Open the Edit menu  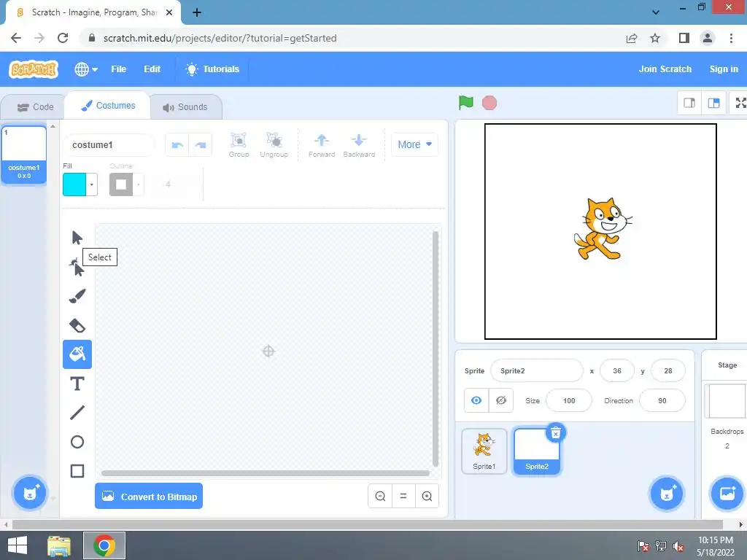[152, 69]
